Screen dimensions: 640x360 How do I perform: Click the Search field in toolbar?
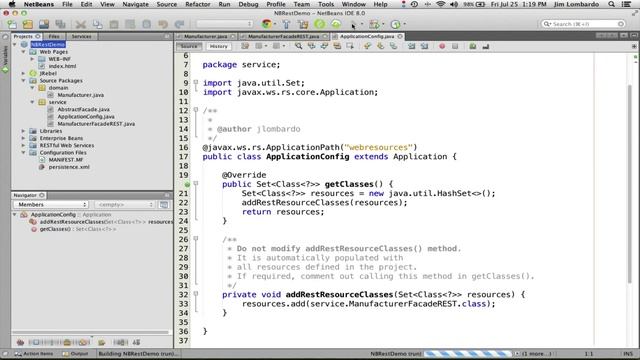point(583,24)
